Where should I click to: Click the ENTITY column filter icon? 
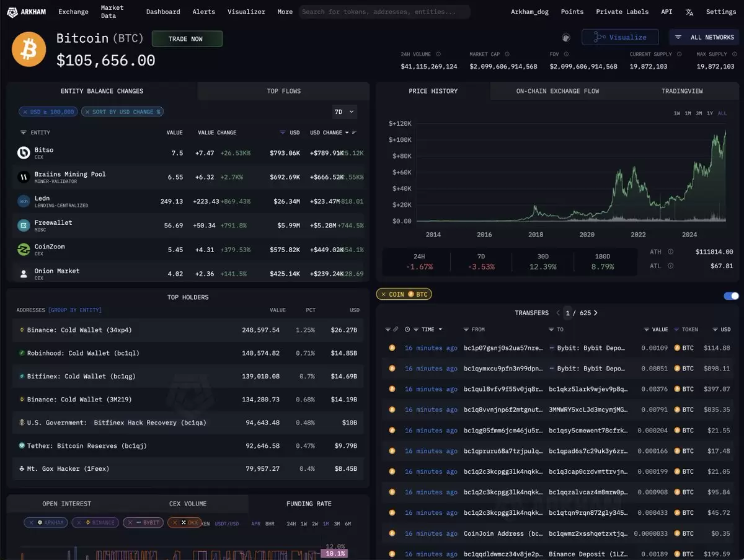[x=24, y=133]
